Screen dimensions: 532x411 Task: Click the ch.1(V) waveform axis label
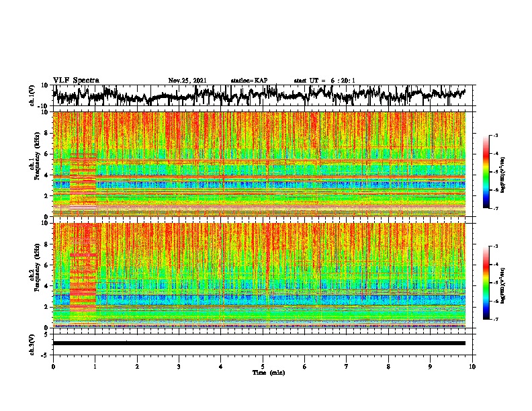click(x=32, y=95)
